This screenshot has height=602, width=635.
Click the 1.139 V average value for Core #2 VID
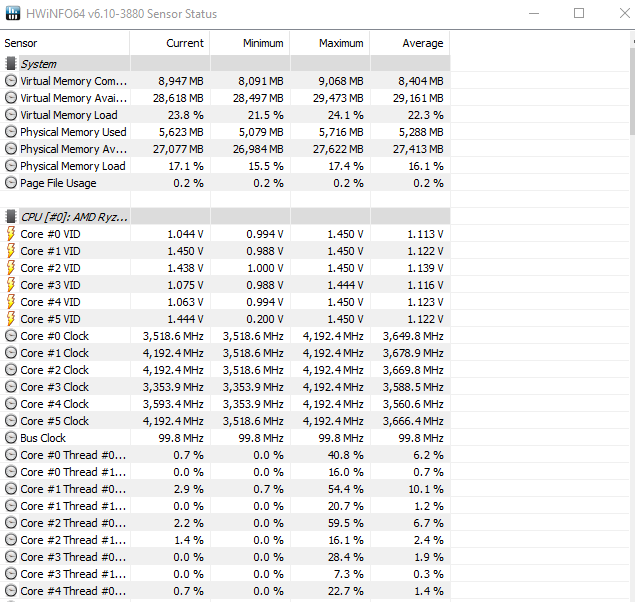[425, 268]
